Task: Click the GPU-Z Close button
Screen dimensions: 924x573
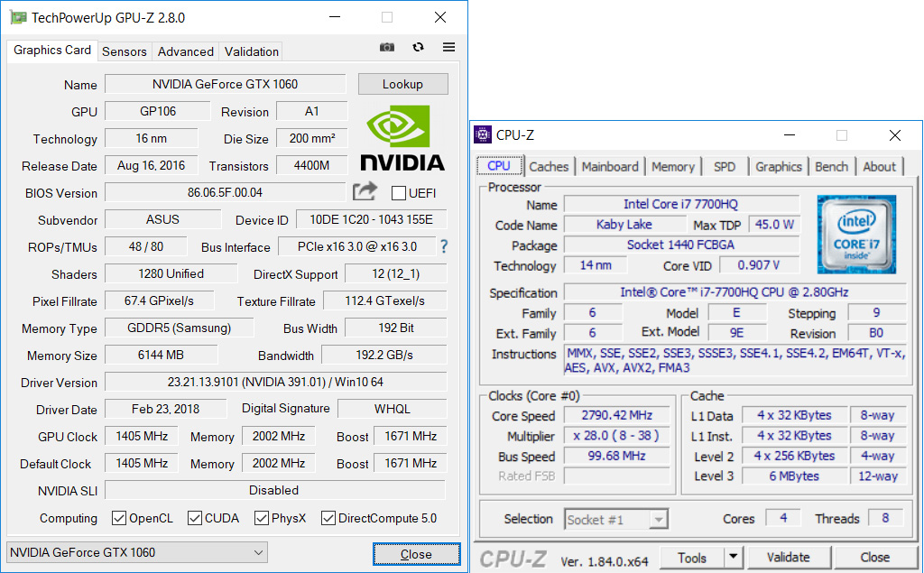Action: pos(417,554)
